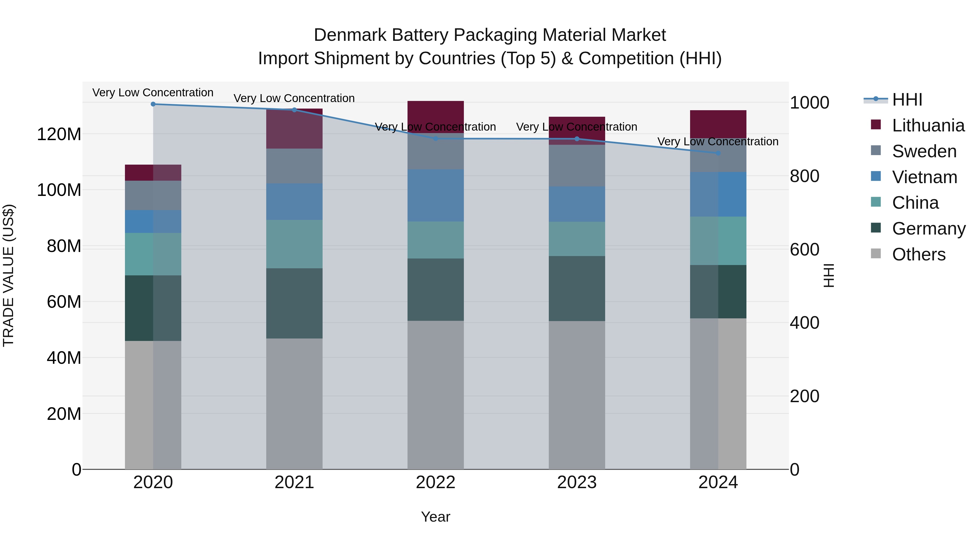The height and width of the screenshot is (551, 980).
Task: Select the 2020 Germany bar segment
Action: pyautogui.click(x=153, y=308)
